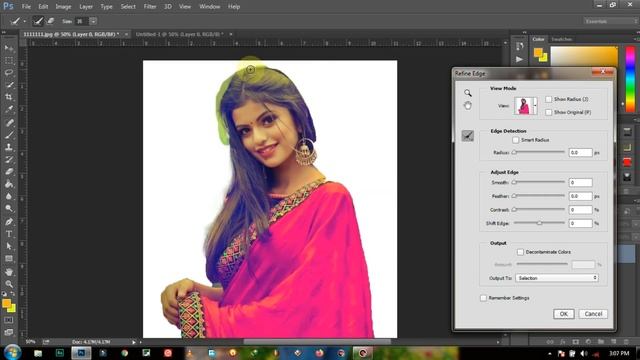Click the brush Size field in options bar

tap(82, 21)
